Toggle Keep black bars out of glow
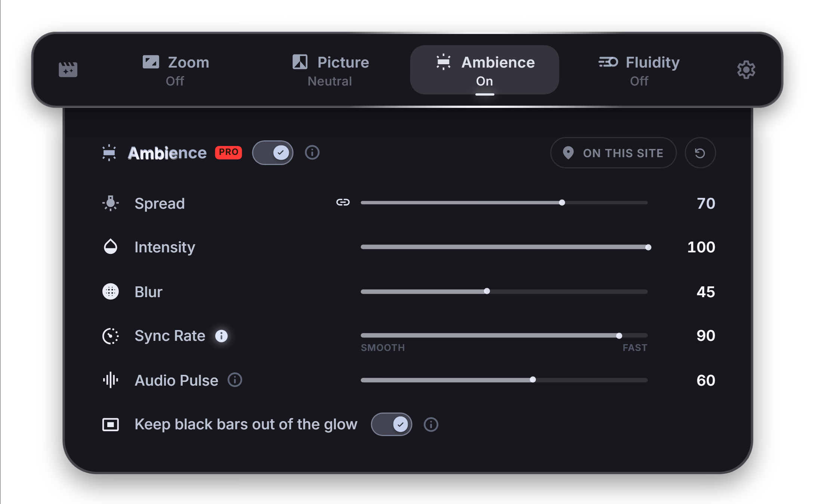The width and height of the screenshot is (815, 504). pos(391,424)
